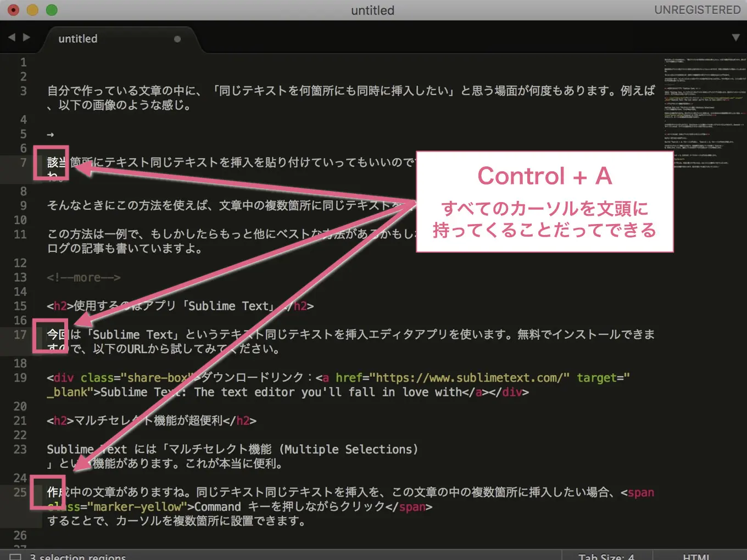The image size is (747, 560).
Task: Click the 'target=' attribute on line 19
Action: click(x=600, y=378)
